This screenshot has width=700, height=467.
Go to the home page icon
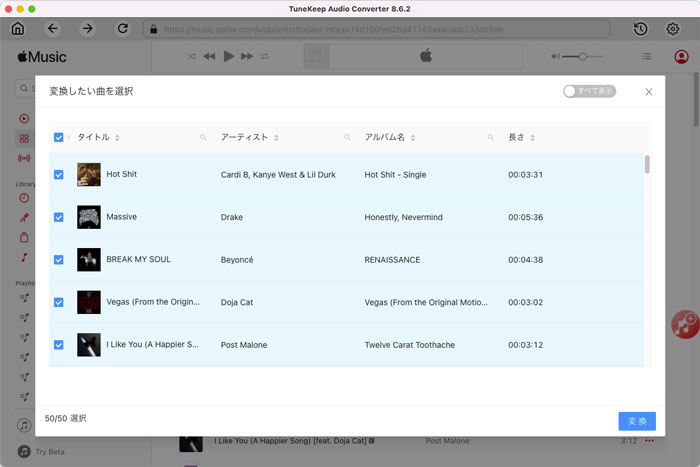(x=18, y=29)
